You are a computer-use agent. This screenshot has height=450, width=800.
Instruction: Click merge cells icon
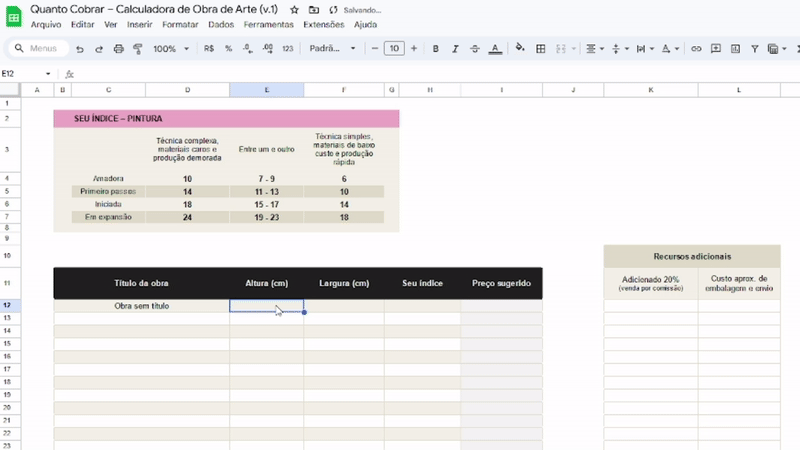coord(561,48)
